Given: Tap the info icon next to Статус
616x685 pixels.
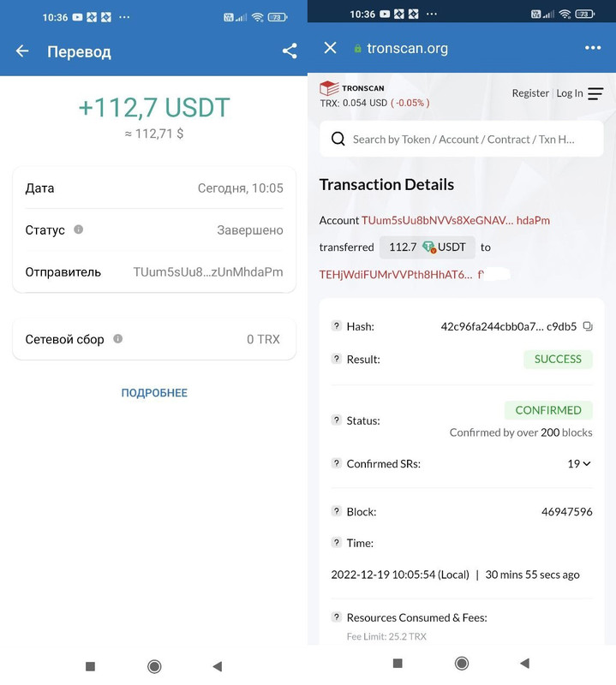Looking at the screenshot, I should coord(78,229).
